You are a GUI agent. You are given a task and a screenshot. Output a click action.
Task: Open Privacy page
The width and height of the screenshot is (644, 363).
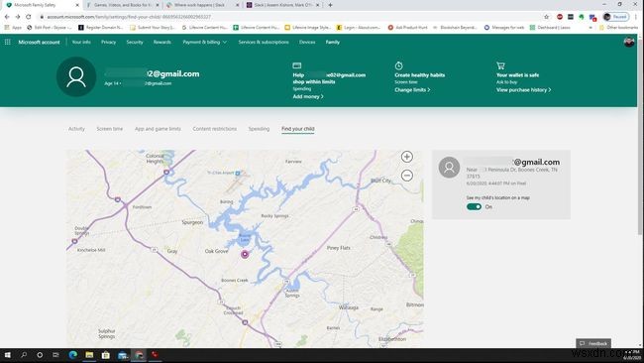[108, 42]
